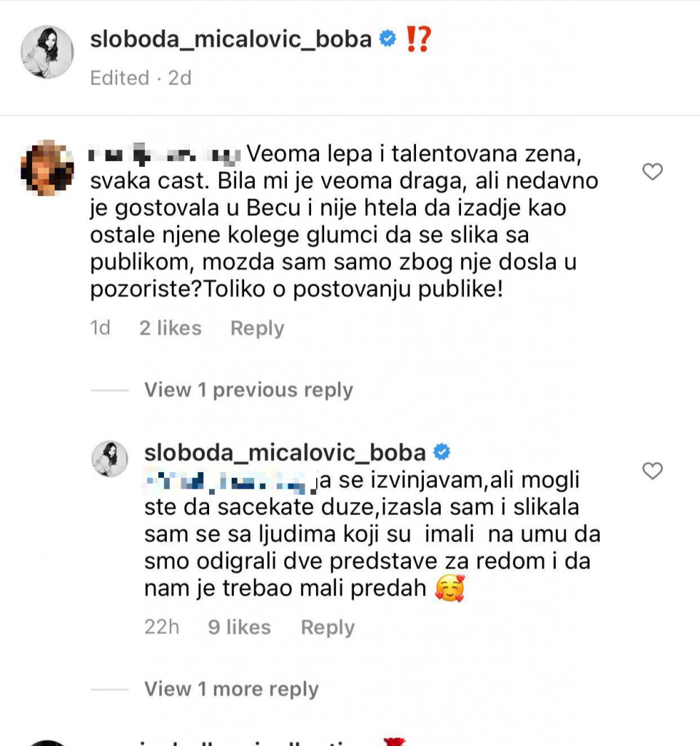Screen dimensions: 700x746
Task: View who gave "9 likes" on the reply
Action: pos(239,627)
